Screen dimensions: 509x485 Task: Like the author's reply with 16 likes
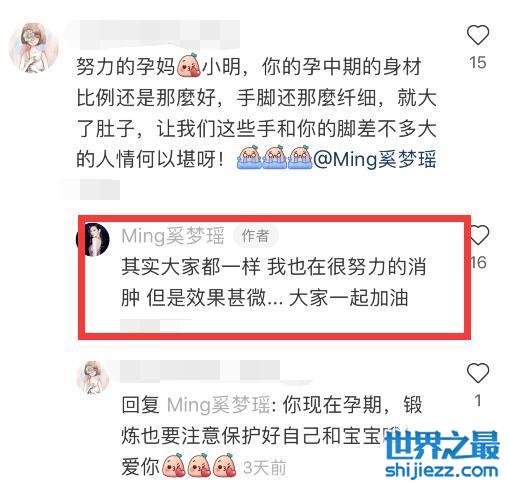pos(479,235)
